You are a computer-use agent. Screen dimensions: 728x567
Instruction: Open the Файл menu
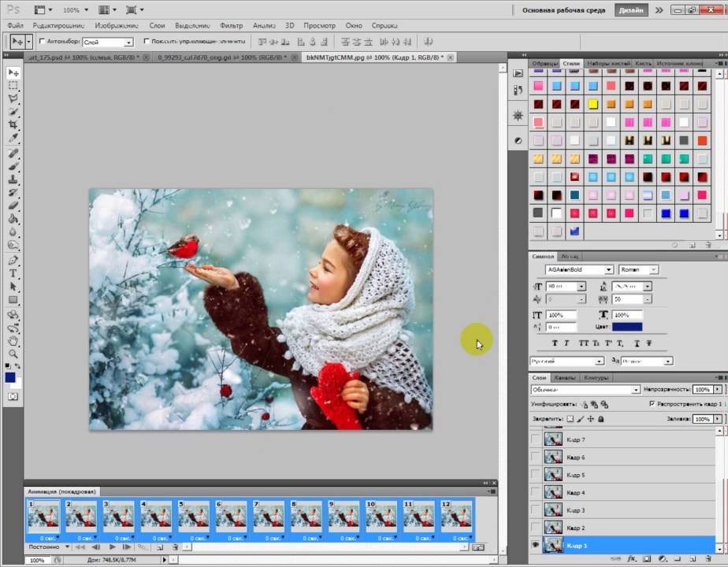(15, 25)
